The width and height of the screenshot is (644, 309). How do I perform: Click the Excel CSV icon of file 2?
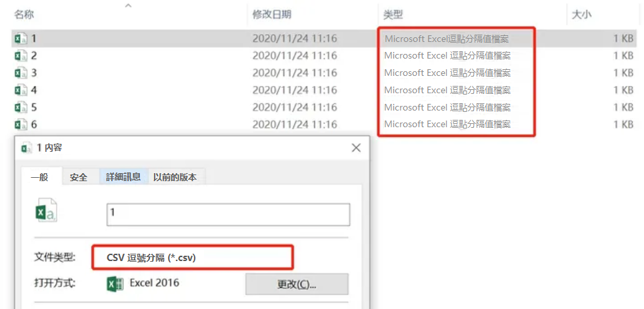(21, 55)
